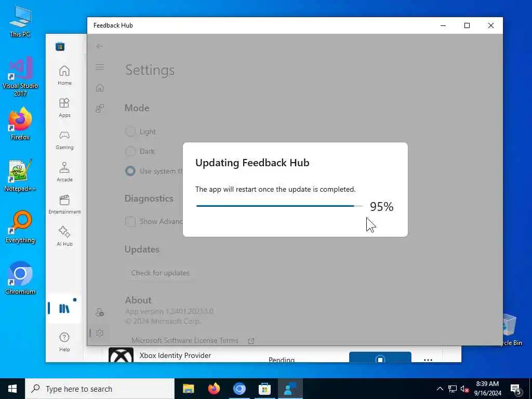Open Firefox desktop shortcut
The width and height of the screenshot is (532, 399).
(20, 124)
